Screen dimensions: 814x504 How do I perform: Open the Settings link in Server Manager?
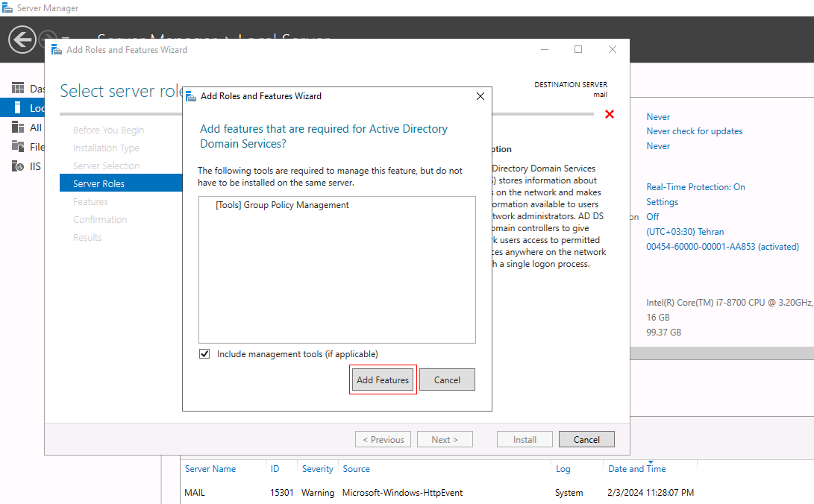(662, 202)
